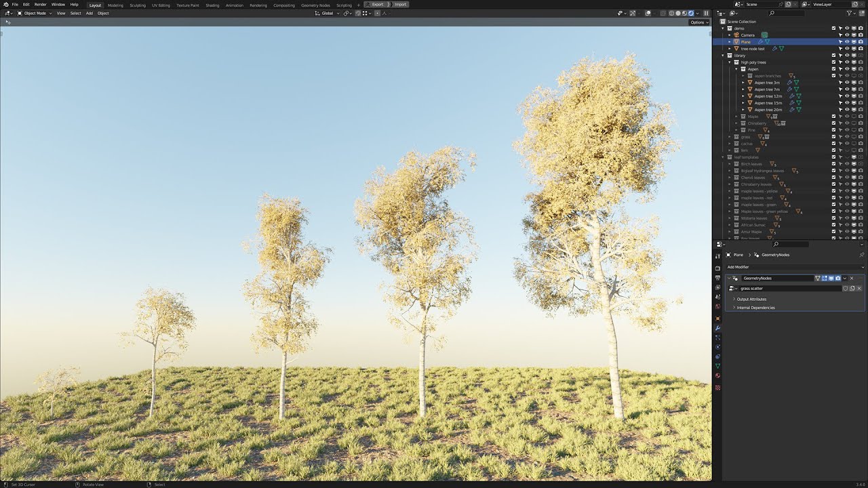The image size is (868, 488).
Task: Create new scene with the copy icon
Action: pyautogui.click(x=788, y=4)
